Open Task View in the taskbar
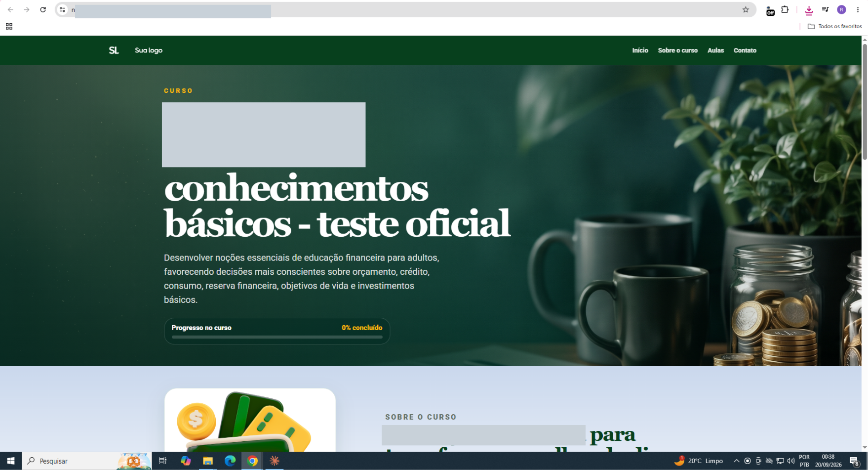868x470 pixels. tap(162, 461)
